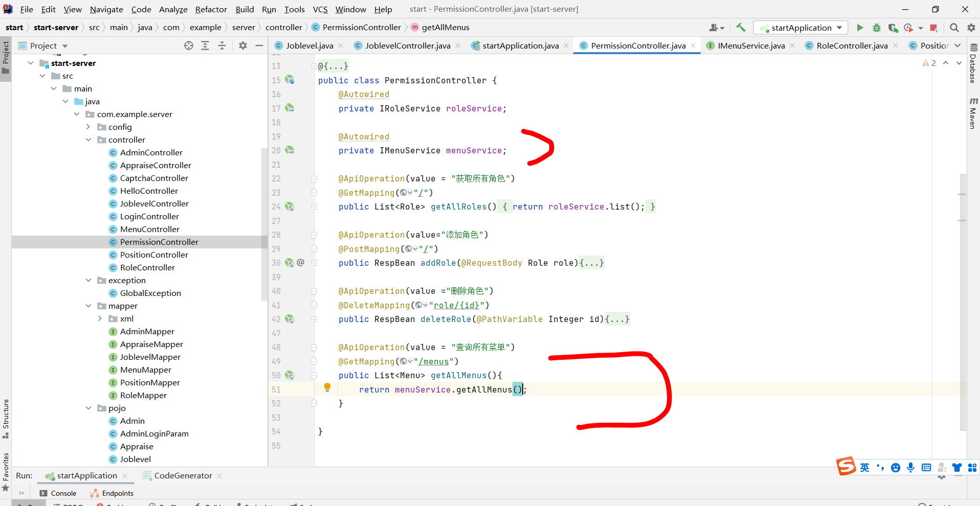The height and width of the screenshot is (506, 980).
Task: Click the autowired gutter icon on line 17
Action: (289, 108)
